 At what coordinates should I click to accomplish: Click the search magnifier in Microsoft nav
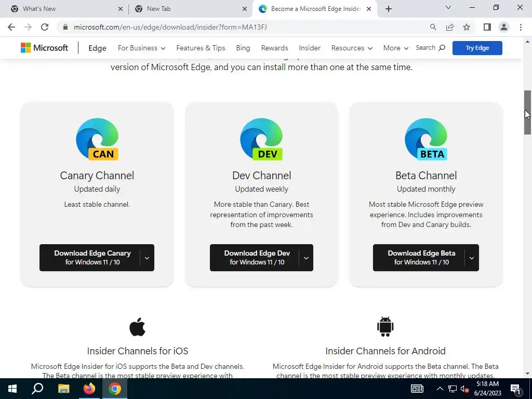coord(442,48)
